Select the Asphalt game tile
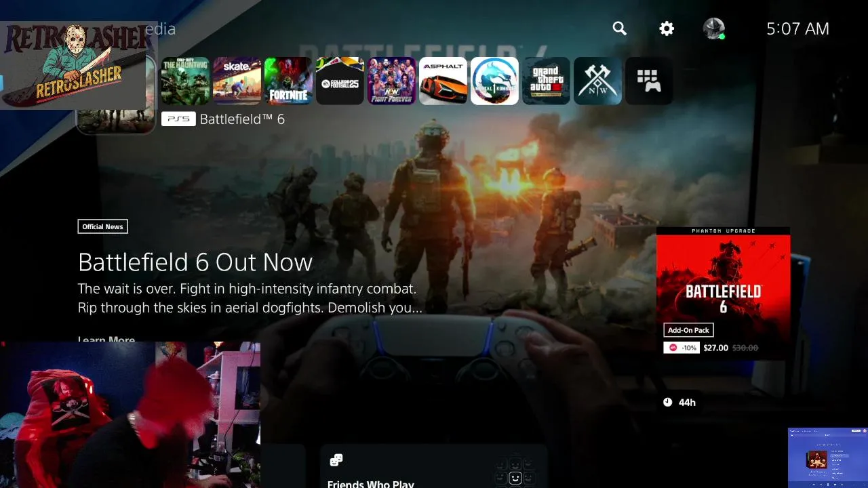The width and height of the screenshot is (868, 488). tap(443, 81)
